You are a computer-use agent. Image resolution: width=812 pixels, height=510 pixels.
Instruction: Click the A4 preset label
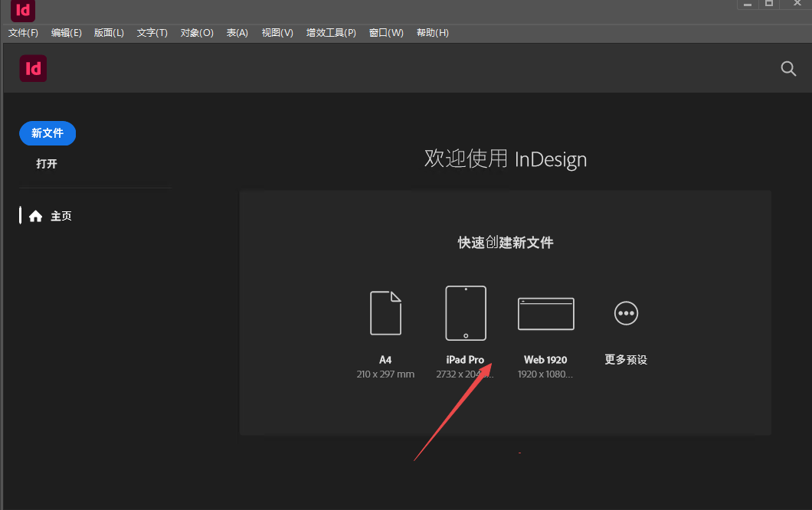[x=385, y=360]
